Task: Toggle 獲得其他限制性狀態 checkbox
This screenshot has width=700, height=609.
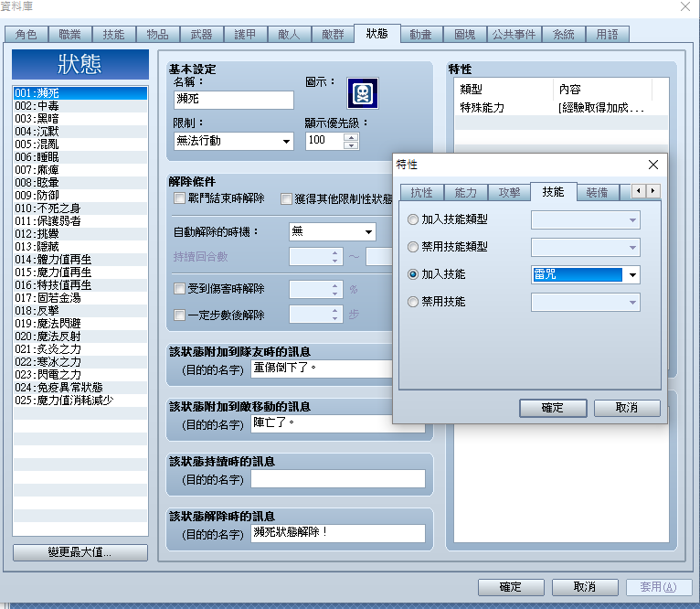Action: point(286,198)
